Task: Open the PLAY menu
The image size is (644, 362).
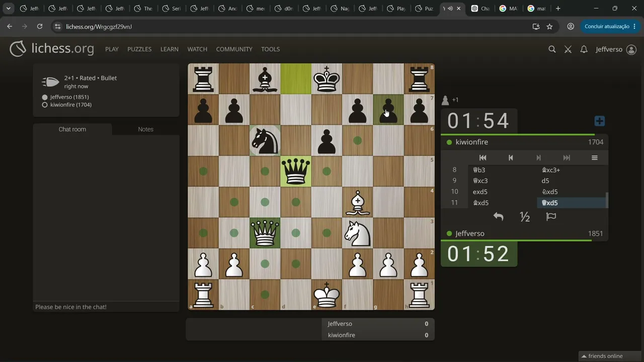Action: click(x=112, y=49)
